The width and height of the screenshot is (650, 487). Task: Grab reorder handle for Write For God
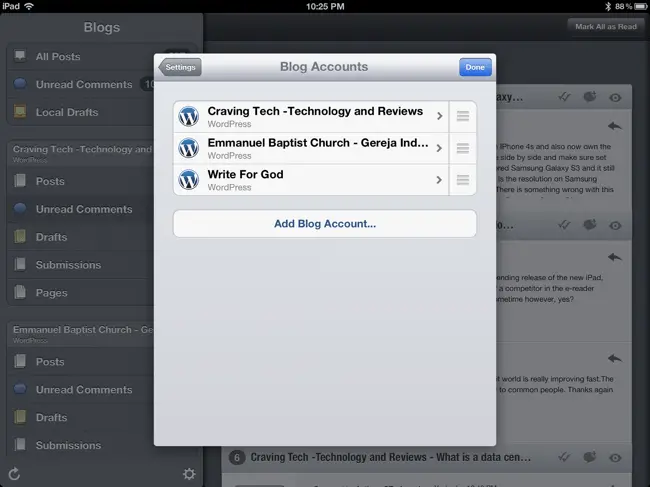point(463,179)
